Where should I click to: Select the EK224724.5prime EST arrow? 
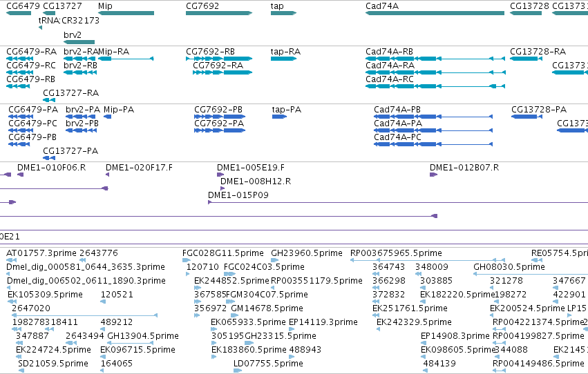(x=19, y=357)
